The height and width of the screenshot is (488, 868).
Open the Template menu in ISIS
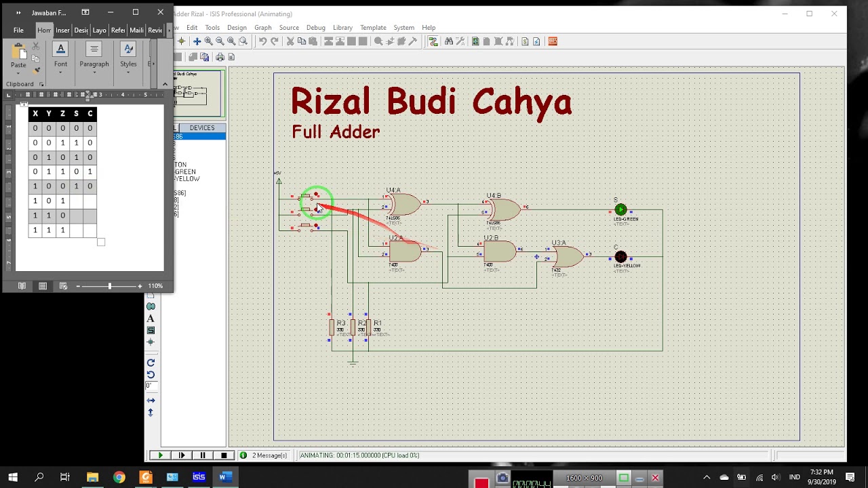[x=373, y=28]
